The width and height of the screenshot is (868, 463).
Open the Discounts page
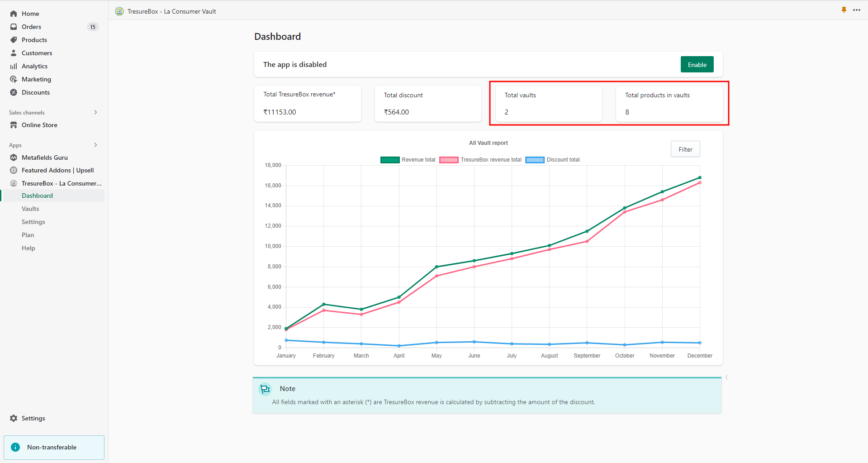point(36,92)
